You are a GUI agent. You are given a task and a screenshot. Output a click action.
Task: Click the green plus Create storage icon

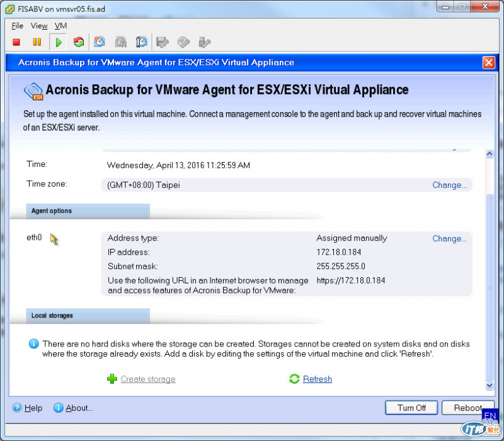click(112, 379)
